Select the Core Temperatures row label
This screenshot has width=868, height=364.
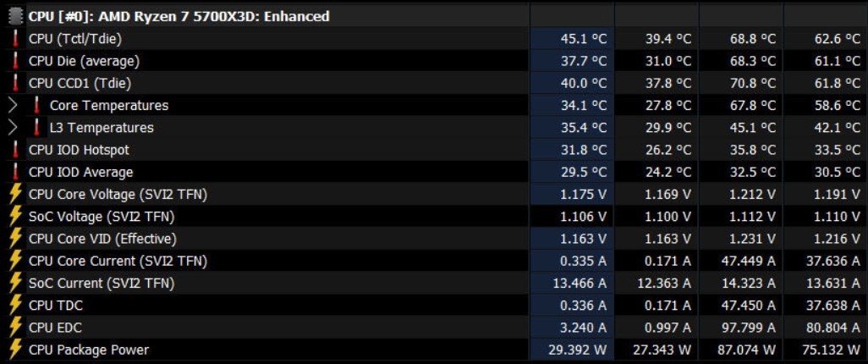pos(109,105)
